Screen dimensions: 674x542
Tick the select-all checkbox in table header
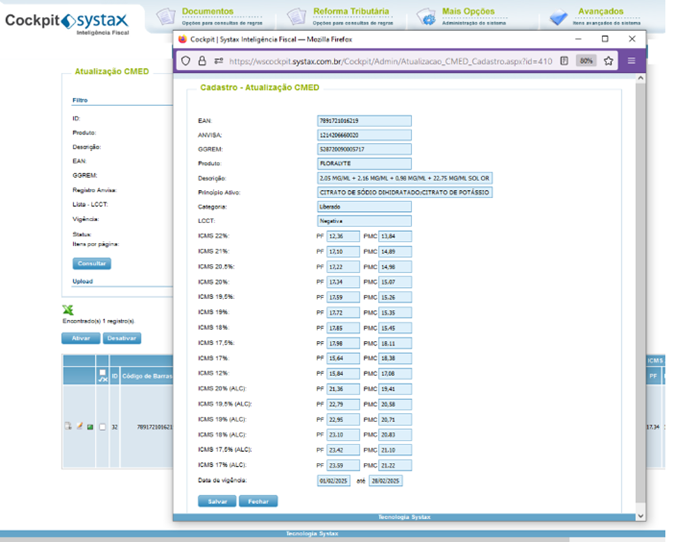[102, 373]
